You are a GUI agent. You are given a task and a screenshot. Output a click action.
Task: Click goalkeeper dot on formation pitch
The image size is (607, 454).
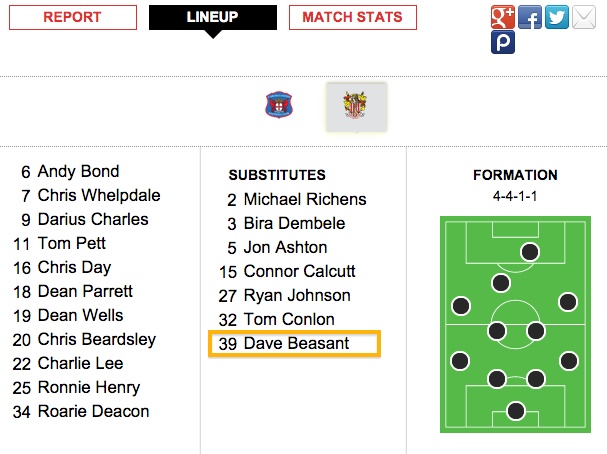(x=516, y=410)
